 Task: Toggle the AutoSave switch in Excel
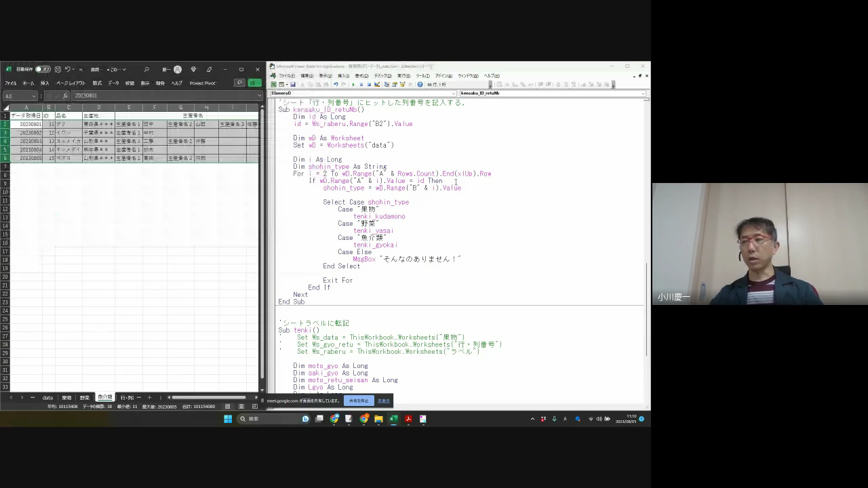43,69
